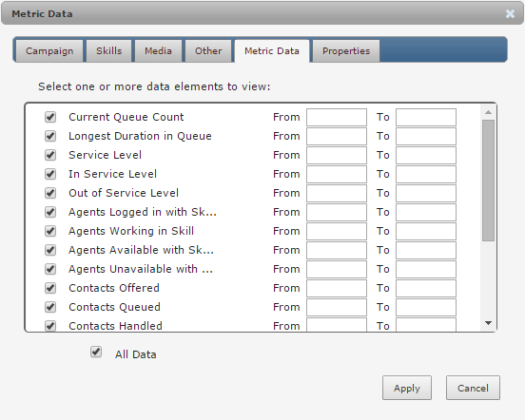Toggle the All Data checkbox
The height and width of the screenshot is (420, 525).
pos(96,353)
